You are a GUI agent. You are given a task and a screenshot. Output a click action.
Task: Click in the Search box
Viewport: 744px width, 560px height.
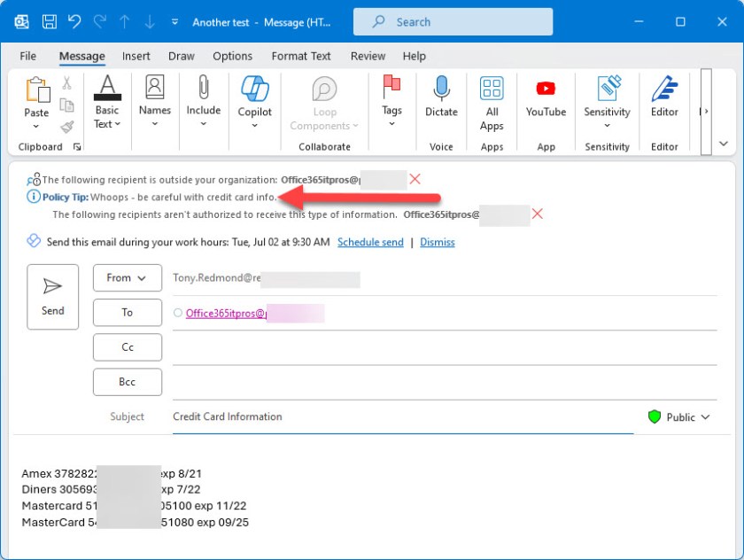453,22
